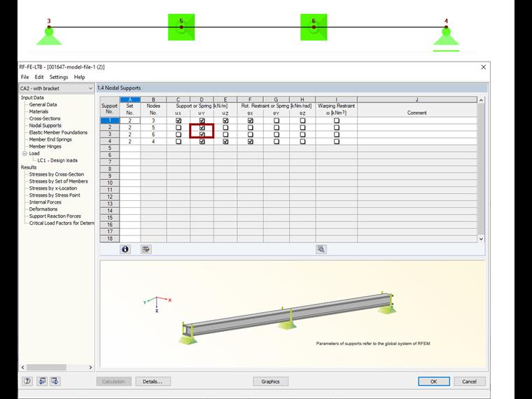Toggle φX restraint for node 4
The width and height of the screenshot is (532, 399).
(251, 141)
